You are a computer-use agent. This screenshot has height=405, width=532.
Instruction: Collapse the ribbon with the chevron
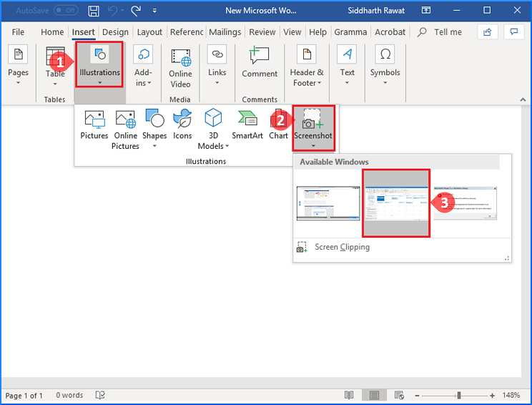[523, 99]
